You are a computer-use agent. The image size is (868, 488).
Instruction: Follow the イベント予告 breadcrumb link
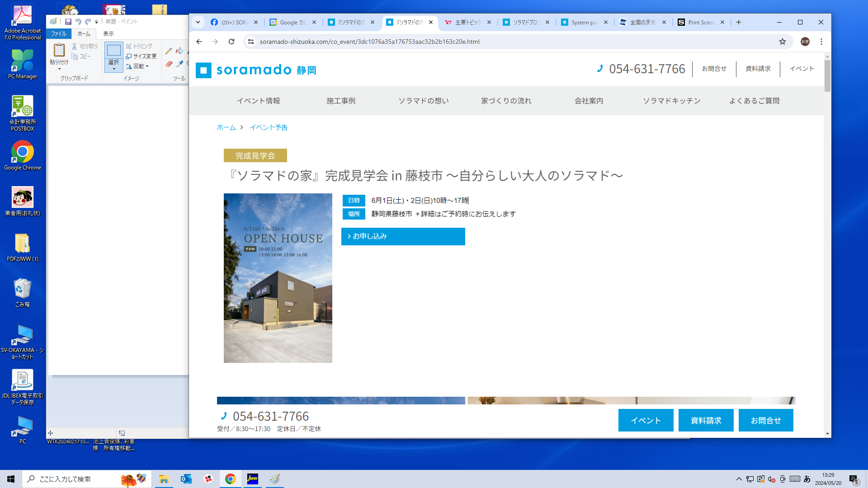point(269,127)
